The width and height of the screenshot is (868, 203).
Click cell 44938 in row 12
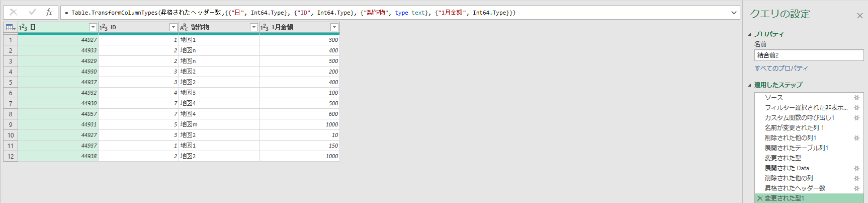58,156
